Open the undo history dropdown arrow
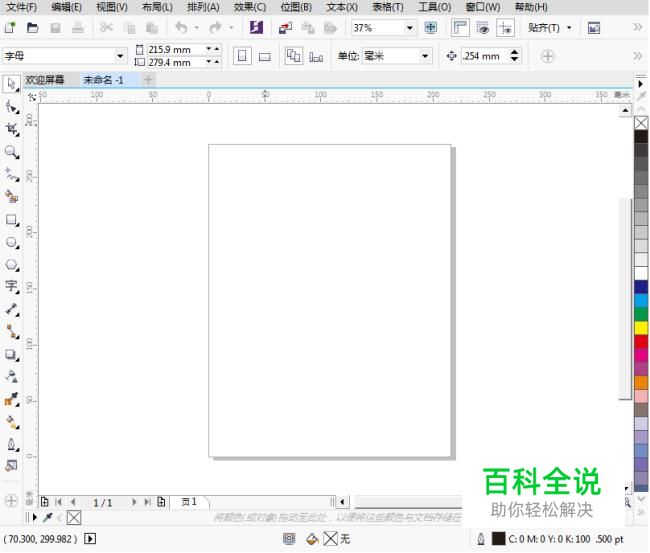The image size is (650, 553). 196,28
